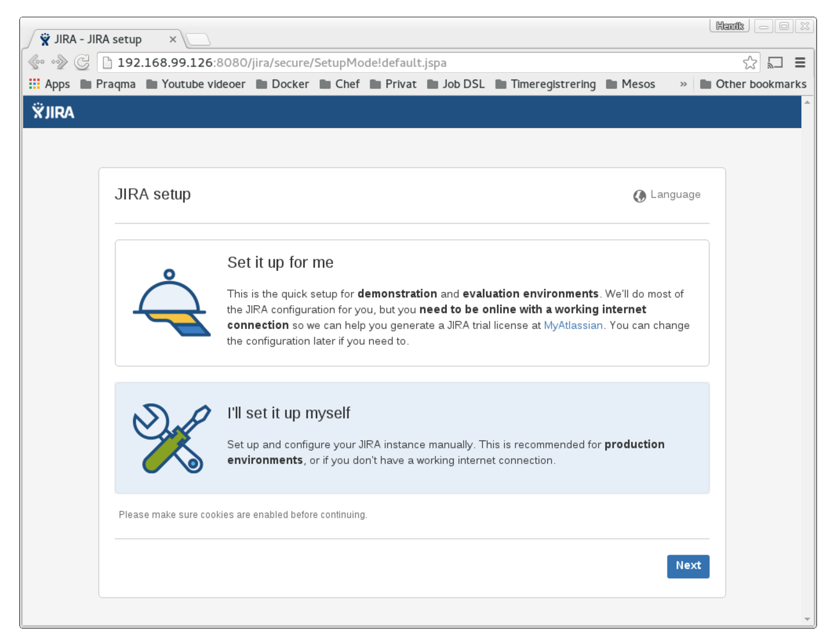
Task: Click the serving dish setup icon
Action: pyautogui.click(x=171, y=303)
